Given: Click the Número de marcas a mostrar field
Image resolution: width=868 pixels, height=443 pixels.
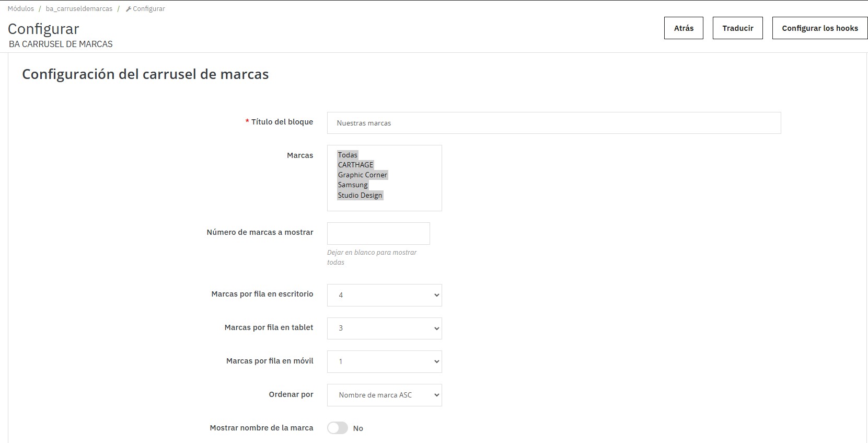Looking at the screenshot, I should (378, 233).
